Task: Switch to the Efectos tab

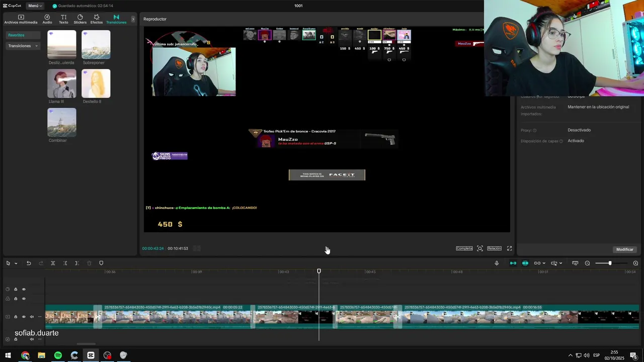Action: pos(97,19)
